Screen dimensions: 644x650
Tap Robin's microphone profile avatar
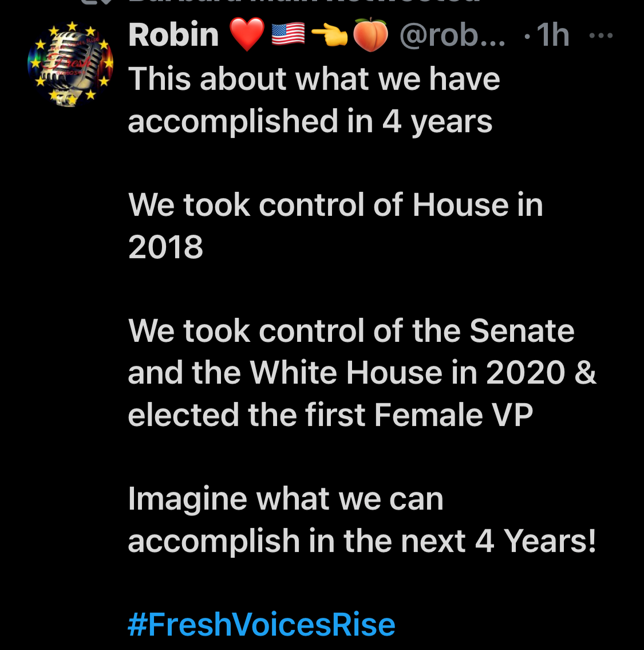70,64
